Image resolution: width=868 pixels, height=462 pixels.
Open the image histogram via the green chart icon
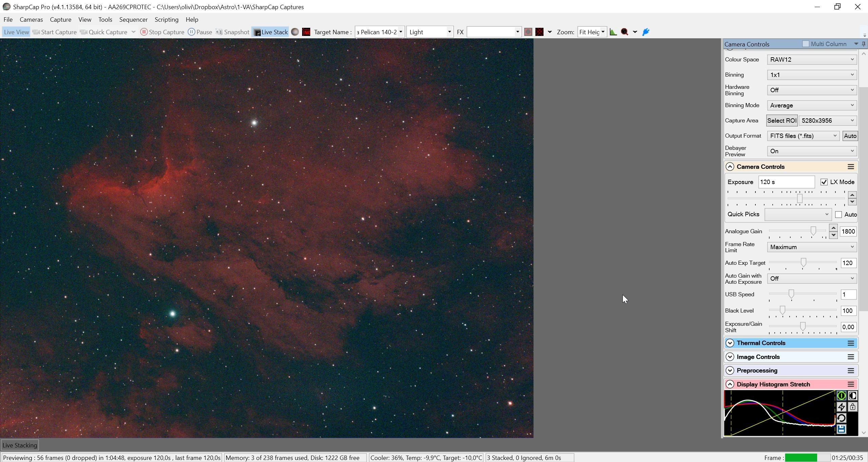[613, 32]
